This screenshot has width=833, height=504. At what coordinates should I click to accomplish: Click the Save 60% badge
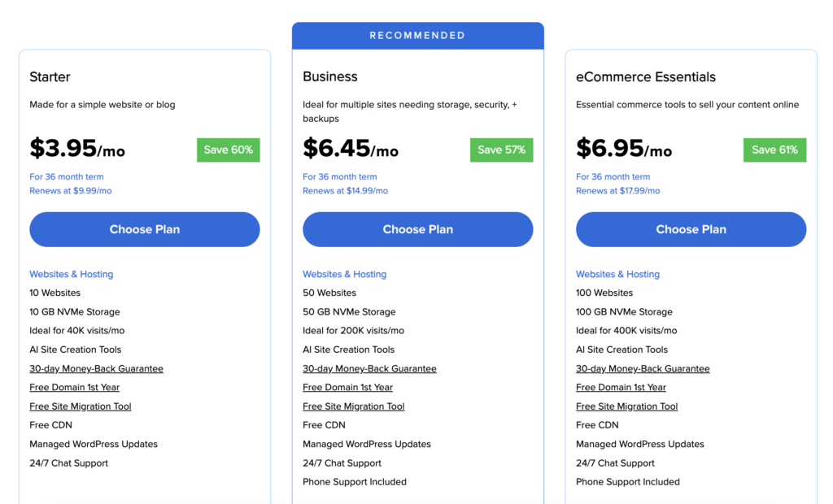228,150
